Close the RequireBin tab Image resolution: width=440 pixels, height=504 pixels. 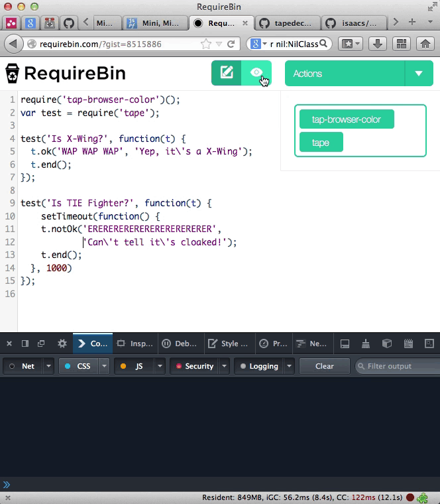[x=245, y=23]
